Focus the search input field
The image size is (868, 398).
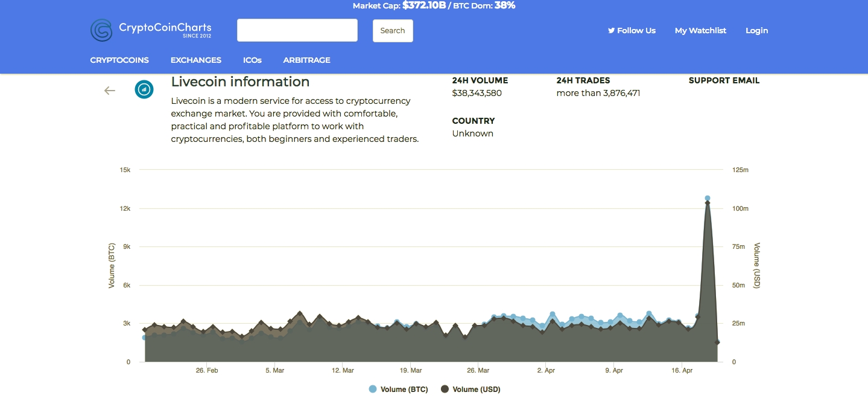coord(297,30)
